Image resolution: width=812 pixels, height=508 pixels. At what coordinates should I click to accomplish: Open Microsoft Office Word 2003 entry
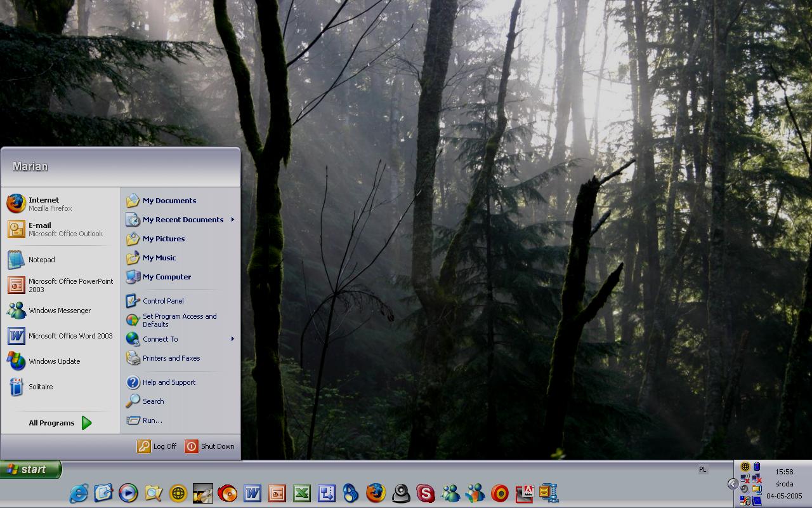pos(61,336)
